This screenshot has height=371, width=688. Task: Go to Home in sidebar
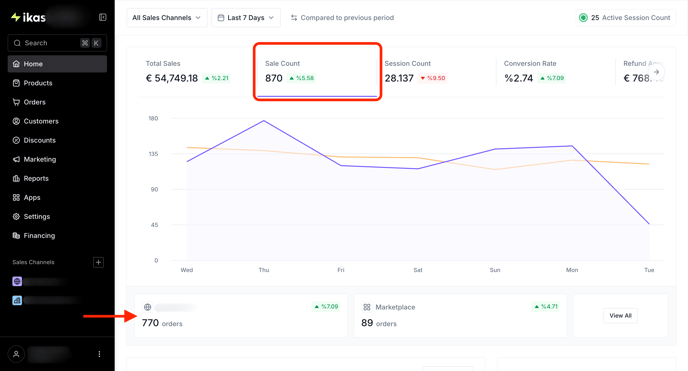coord(57,64)
